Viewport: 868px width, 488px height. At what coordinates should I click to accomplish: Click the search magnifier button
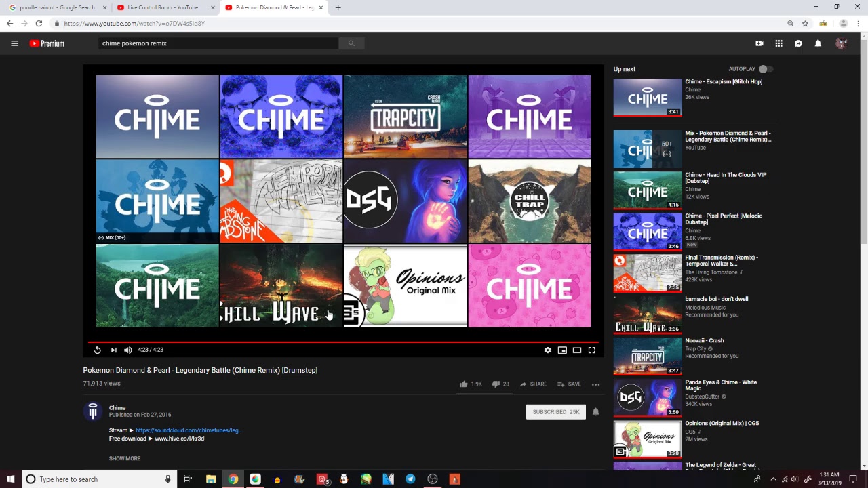(x=351, y=43)
